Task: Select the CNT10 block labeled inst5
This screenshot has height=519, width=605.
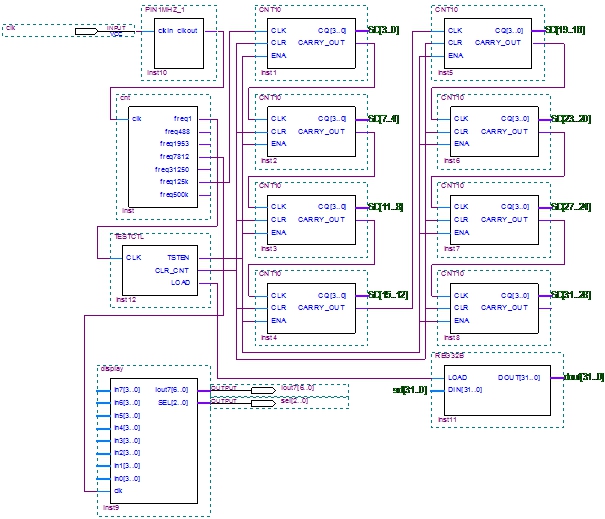Action: [488, 44]
